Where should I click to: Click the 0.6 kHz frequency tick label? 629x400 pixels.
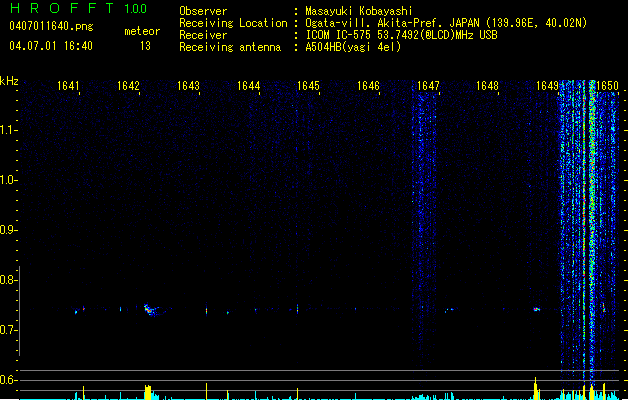click(x=8, y=380)
